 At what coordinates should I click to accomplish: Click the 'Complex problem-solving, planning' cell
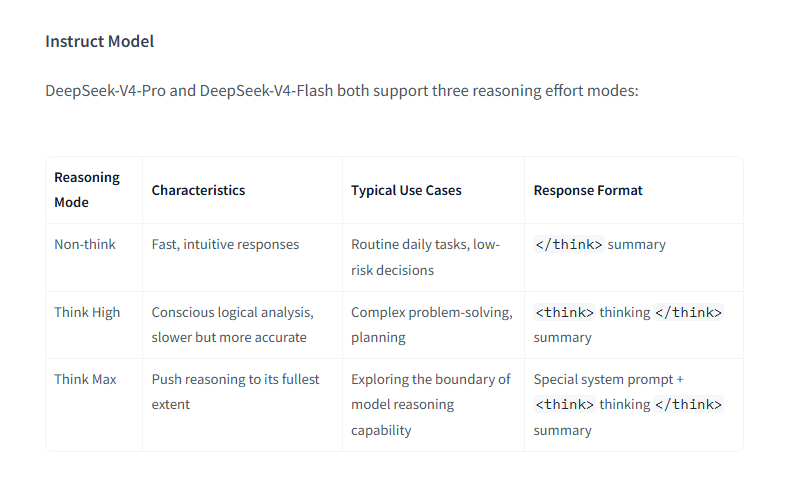(432, 325)
